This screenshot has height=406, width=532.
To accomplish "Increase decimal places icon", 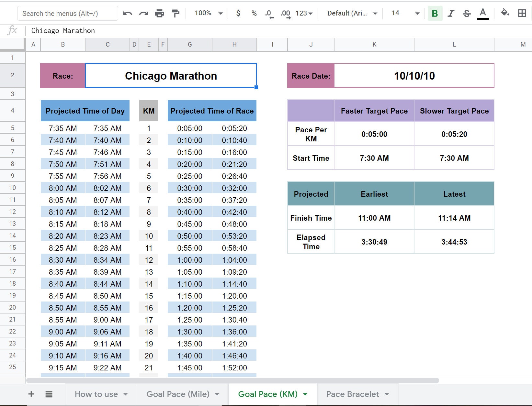I will (x=285, y=14).
